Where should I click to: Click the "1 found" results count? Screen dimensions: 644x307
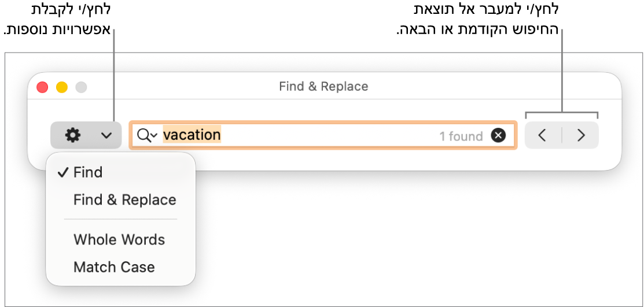461,136
